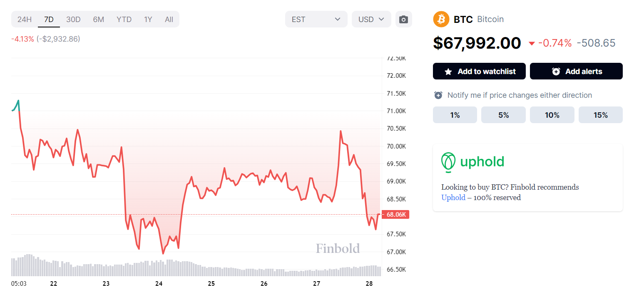Click the star icon on watchlist button
Image resolution: width=644 pixels, height=297 pixels.
(448, 72)
